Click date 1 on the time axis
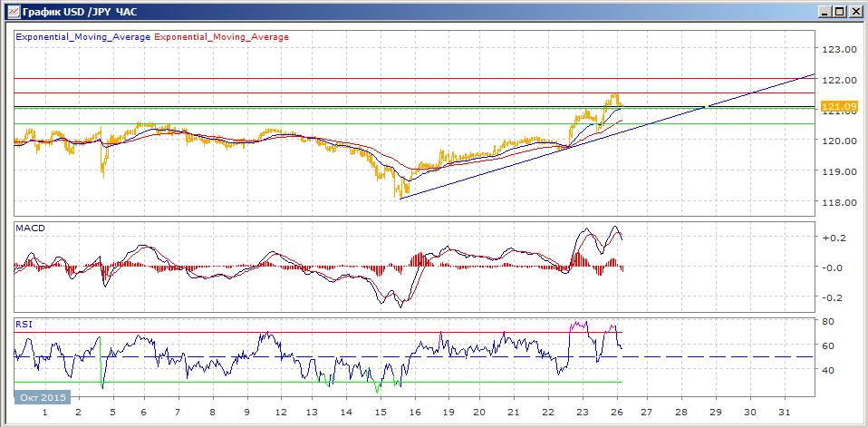 tap(44, 413)
